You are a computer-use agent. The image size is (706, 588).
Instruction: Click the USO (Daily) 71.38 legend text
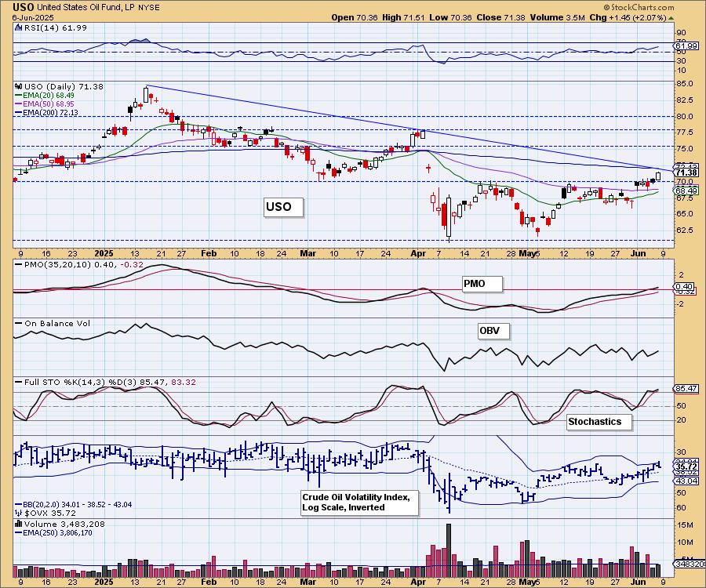coord(64,86)
